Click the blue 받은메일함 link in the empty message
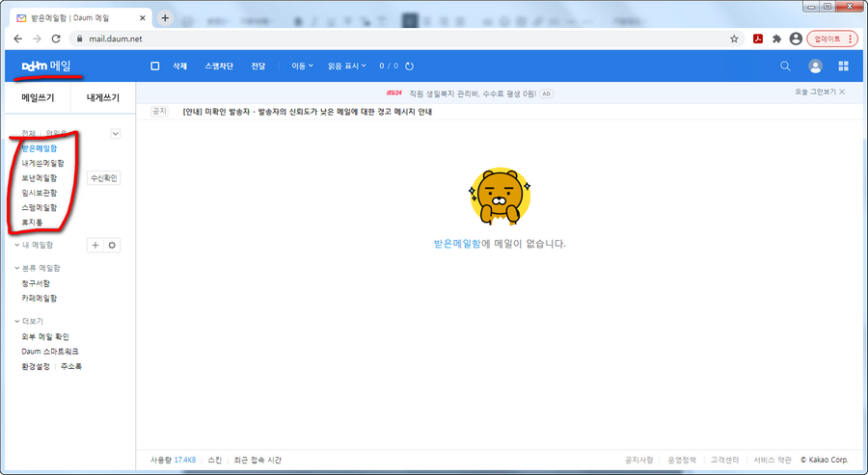868x475 pixels. tap(457, 244)
